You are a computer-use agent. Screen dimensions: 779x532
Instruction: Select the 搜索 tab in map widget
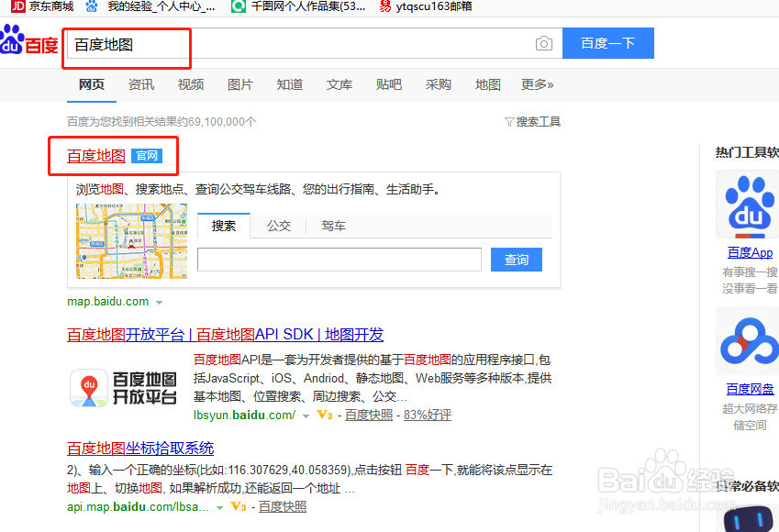tap(224, 226)
